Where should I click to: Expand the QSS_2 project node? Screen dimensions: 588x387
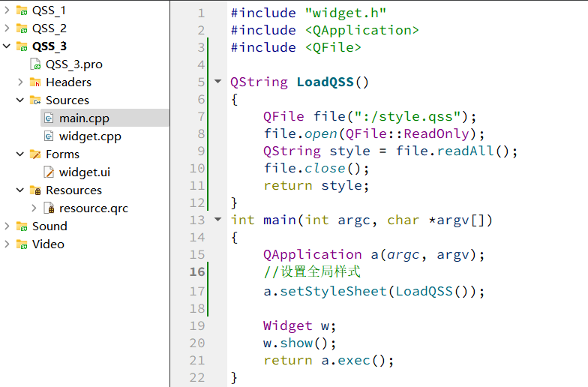(x=7, y=28)
